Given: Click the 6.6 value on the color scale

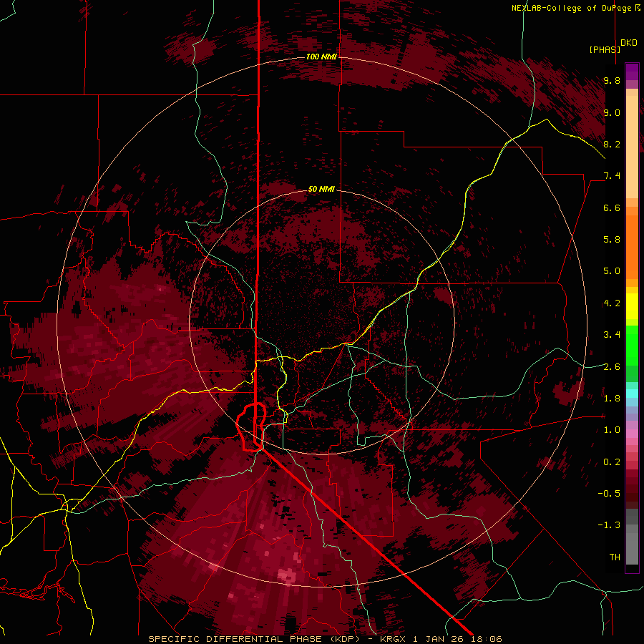Looking at the screenshot, I should point(612,208).
